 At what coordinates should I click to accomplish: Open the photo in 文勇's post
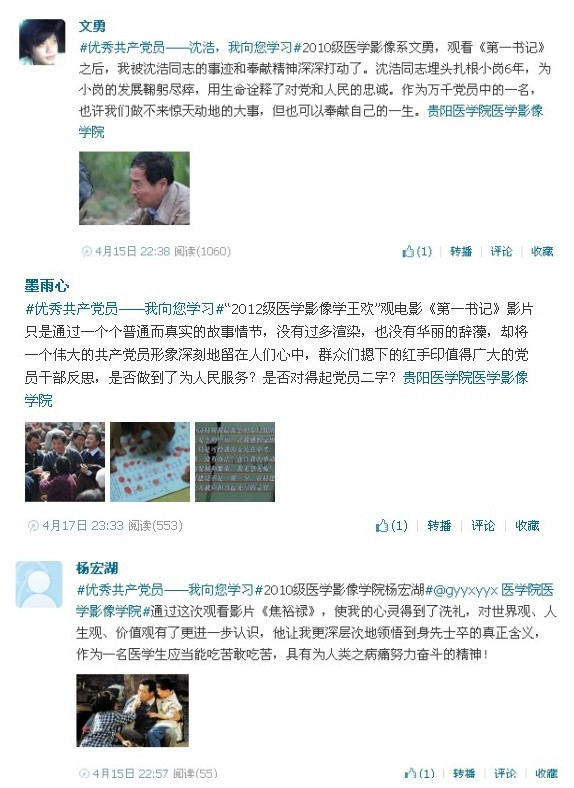click(x=134, y=188)
